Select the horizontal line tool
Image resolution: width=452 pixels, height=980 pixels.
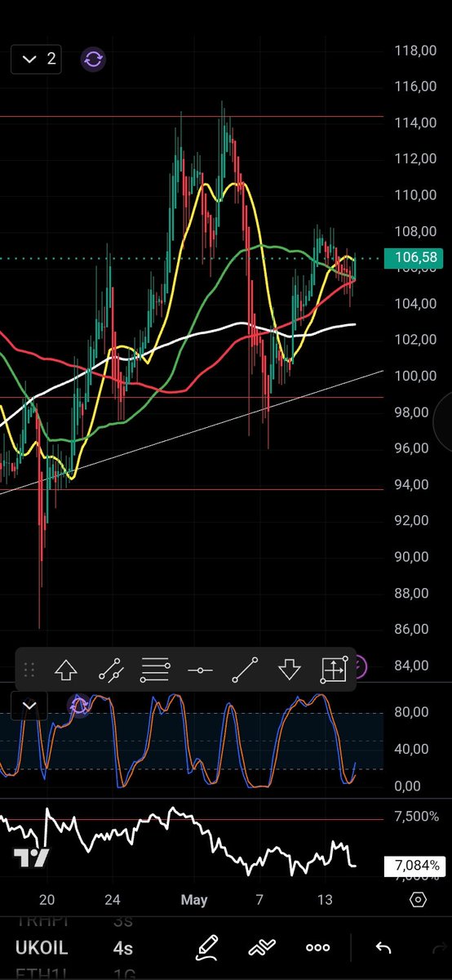click(x=200, y=670)
